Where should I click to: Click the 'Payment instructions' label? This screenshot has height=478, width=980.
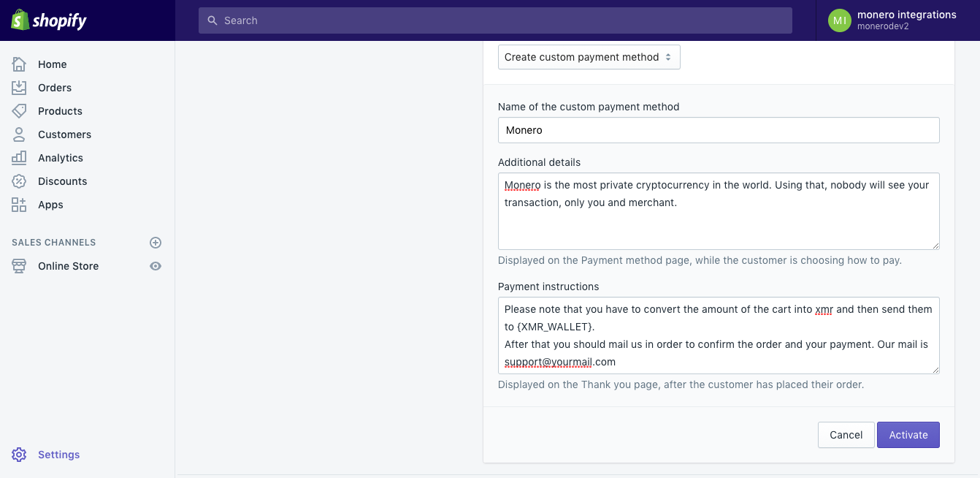pyautogui.click(x=548, y=287)
